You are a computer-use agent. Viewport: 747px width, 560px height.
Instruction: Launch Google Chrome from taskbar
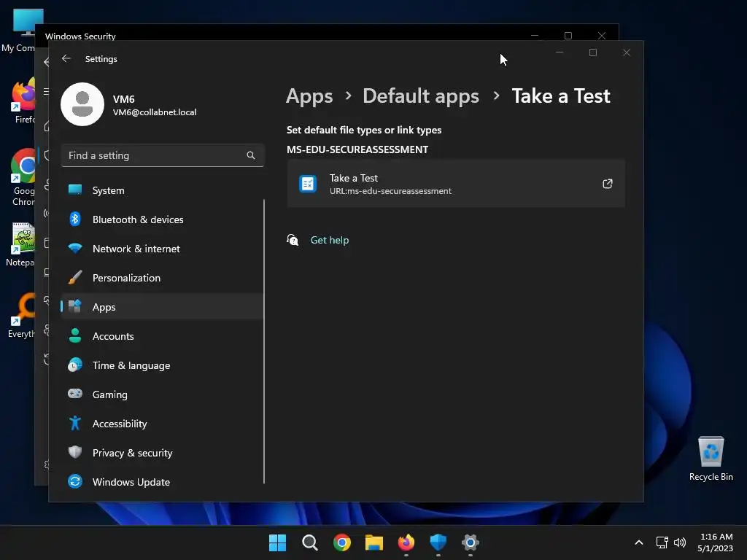coord(342,542)
